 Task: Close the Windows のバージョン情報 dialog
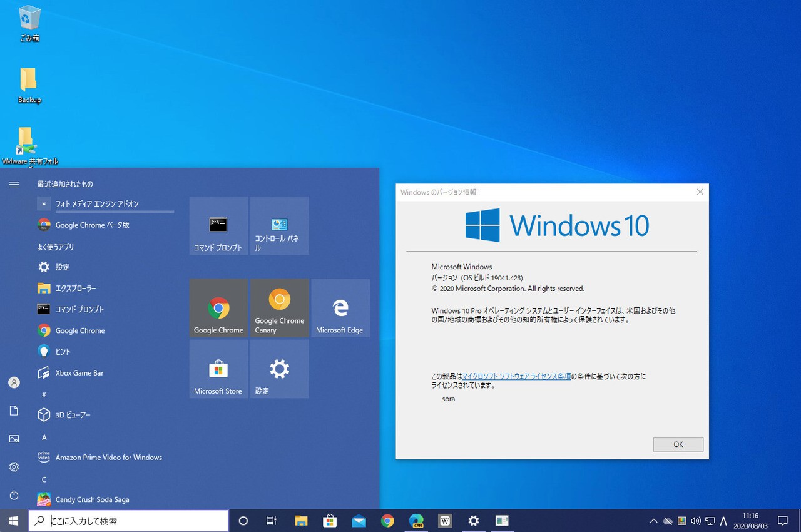coord(700,192)
